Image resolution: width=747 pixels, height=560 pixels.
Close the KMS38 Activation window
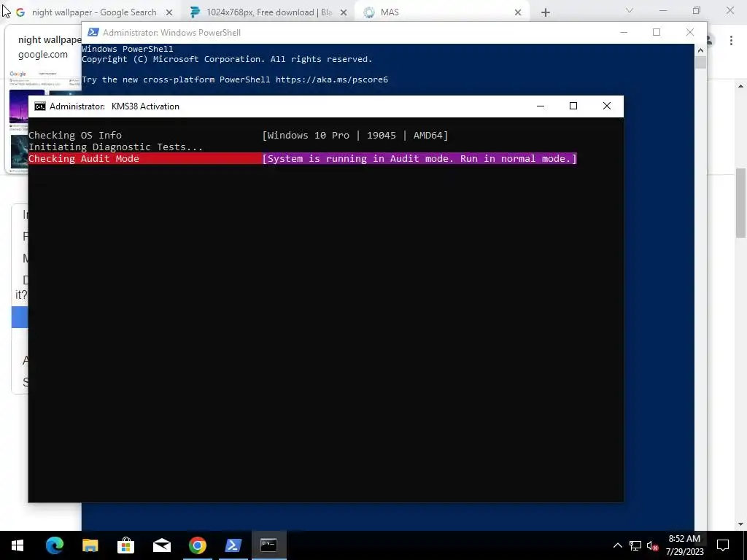click(606, 106)
